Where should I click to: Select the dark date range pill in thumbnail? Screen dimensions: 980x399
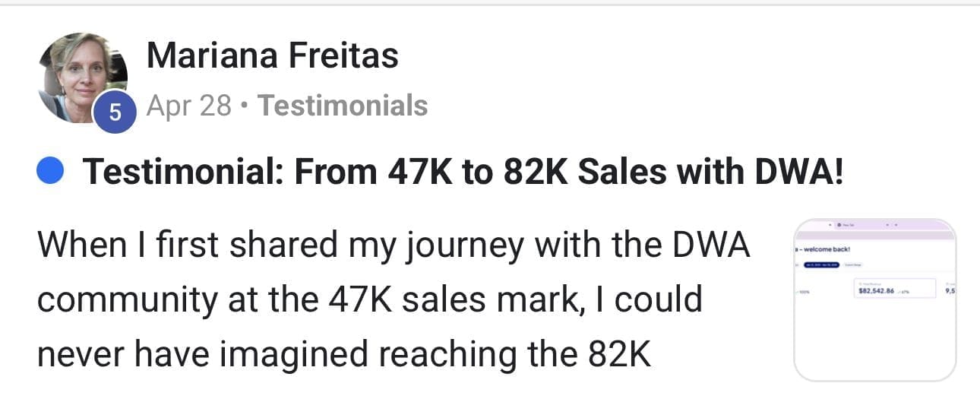(x=824, y=264)
